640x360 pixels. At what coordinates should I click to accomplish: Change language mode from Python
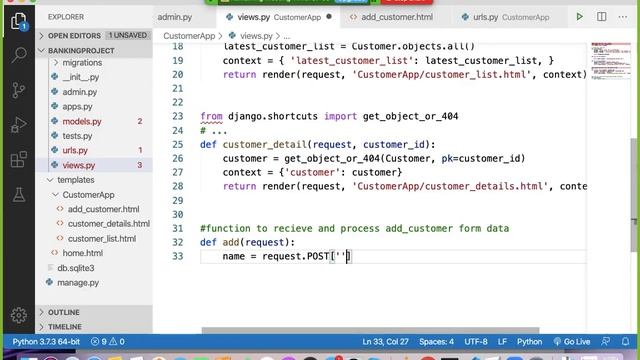pyautogui.click(x=529, y=342)
